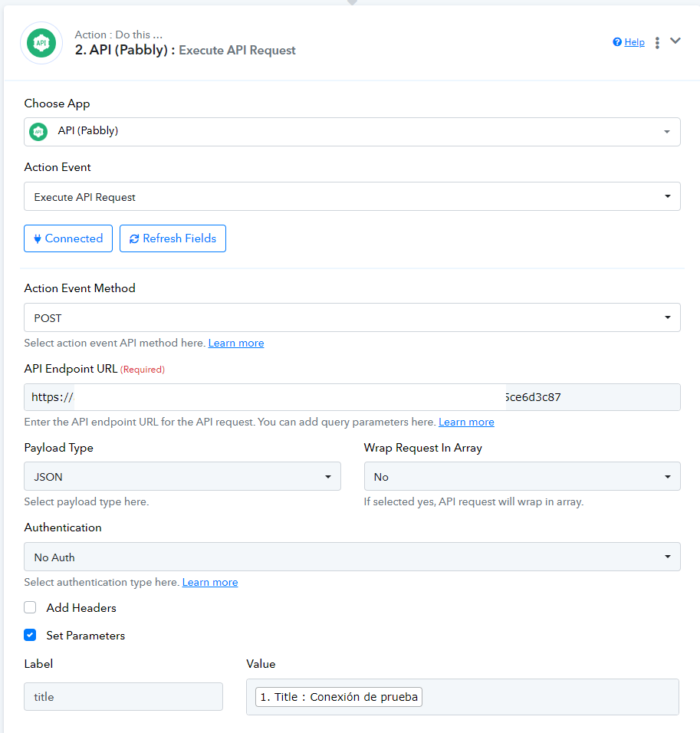Open the Action Event Method dropdown showing POST
The height and width of the screenshot is (733, 700).
coord(352,317)
